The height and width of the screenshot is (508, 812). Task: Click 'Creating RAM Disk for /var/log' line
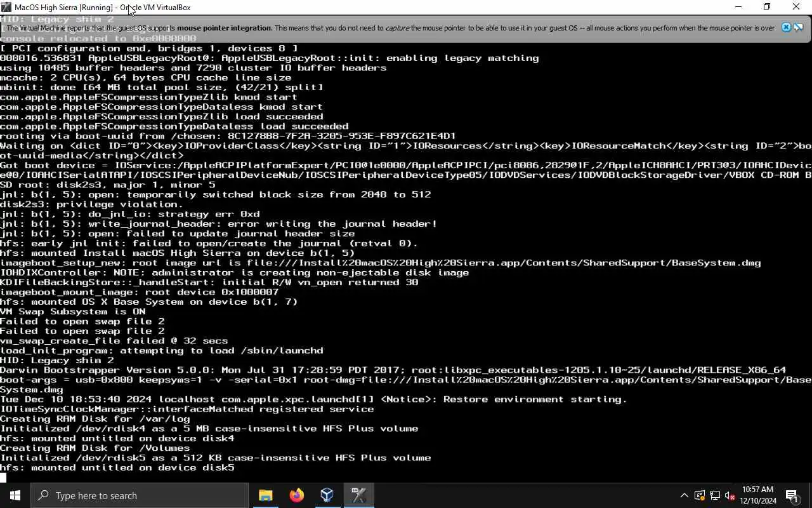(x=95, y=418)
